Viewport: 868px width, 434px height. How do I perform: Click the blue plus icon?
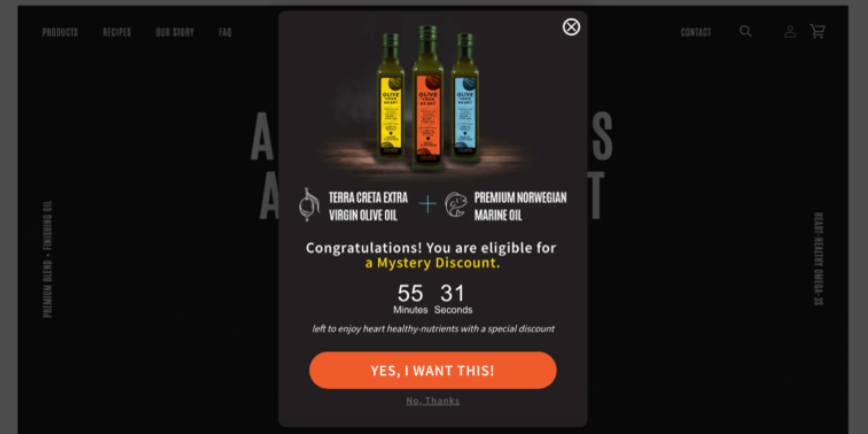(x=427, y=205)
